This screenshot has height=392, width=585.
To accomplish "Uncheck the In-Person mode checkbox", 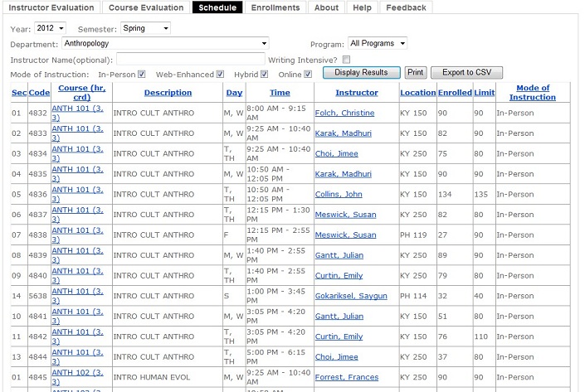I will [x=142, y=74].
